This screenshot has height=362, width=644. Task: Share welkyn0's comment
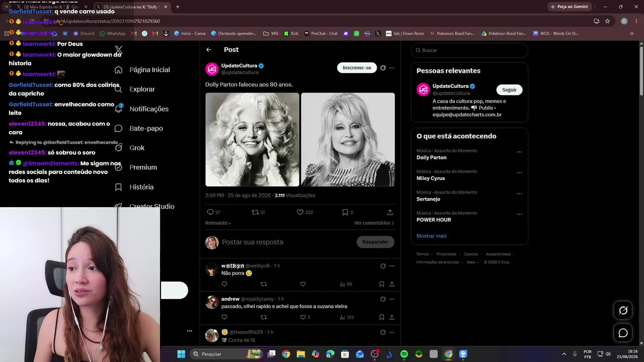(392, 284)
